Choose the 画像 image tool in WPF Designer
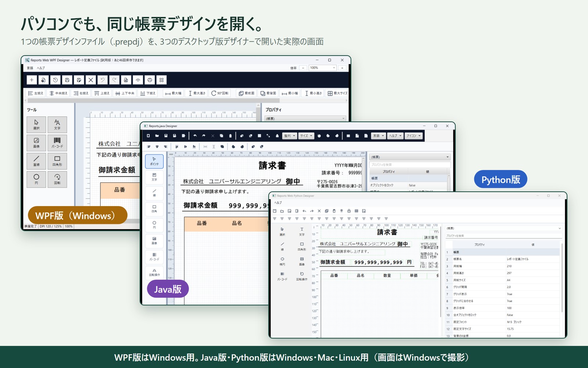 [x=36, y=143]
